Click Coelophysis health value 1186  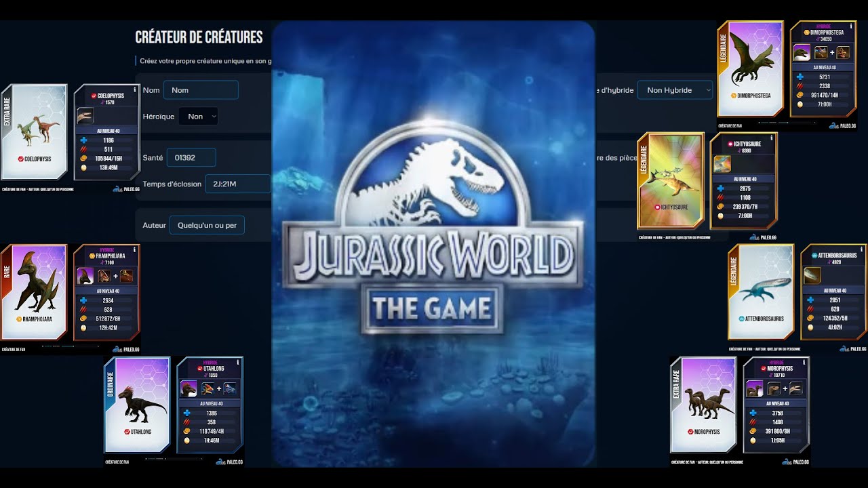pos(108,140)
